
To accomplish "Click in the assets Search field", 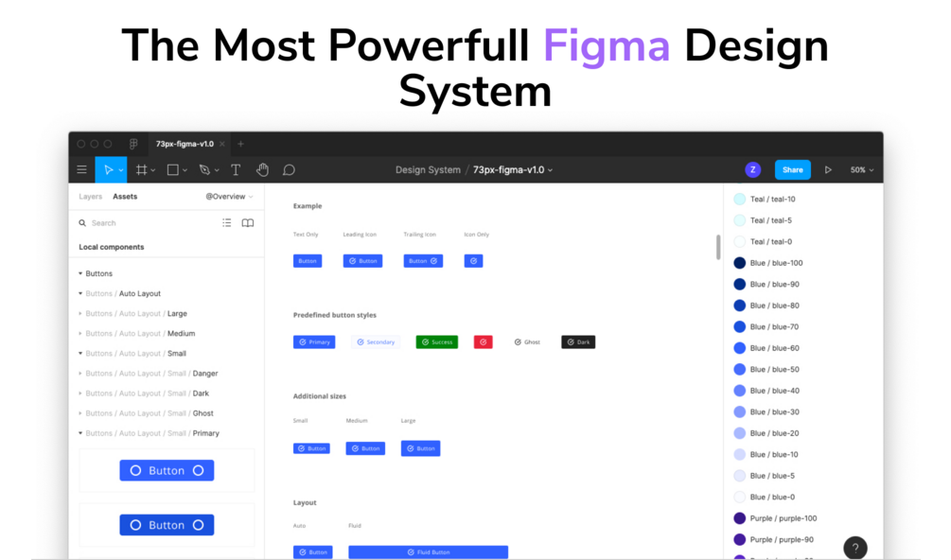I will (151, 223).
